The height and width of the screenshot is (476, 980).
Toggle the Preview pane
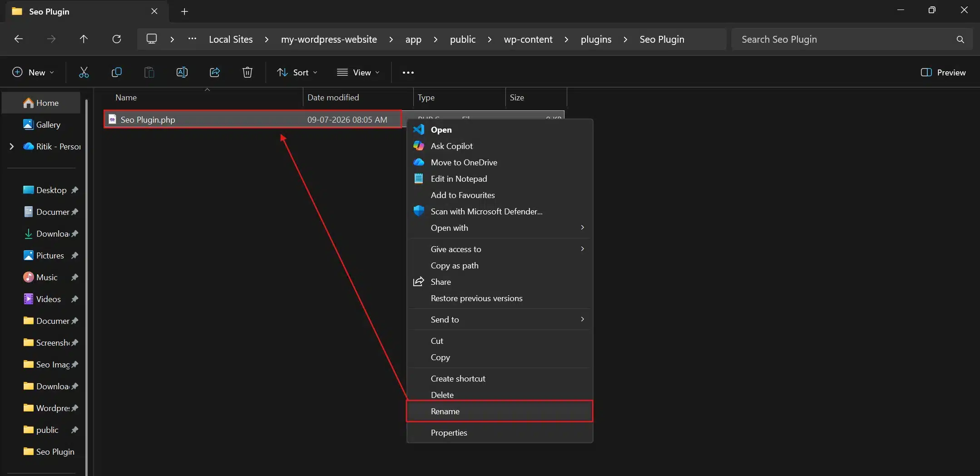tap(943, 72)
